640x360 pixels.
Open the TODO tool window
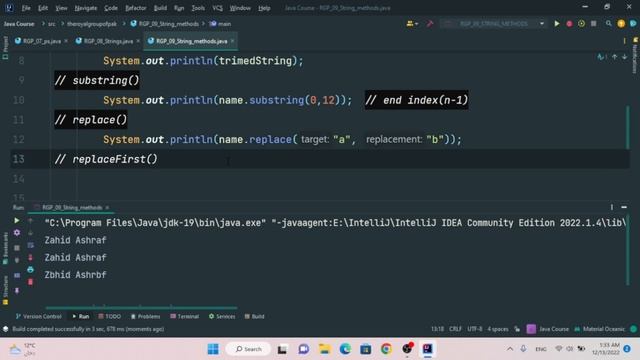pos(110,316)
